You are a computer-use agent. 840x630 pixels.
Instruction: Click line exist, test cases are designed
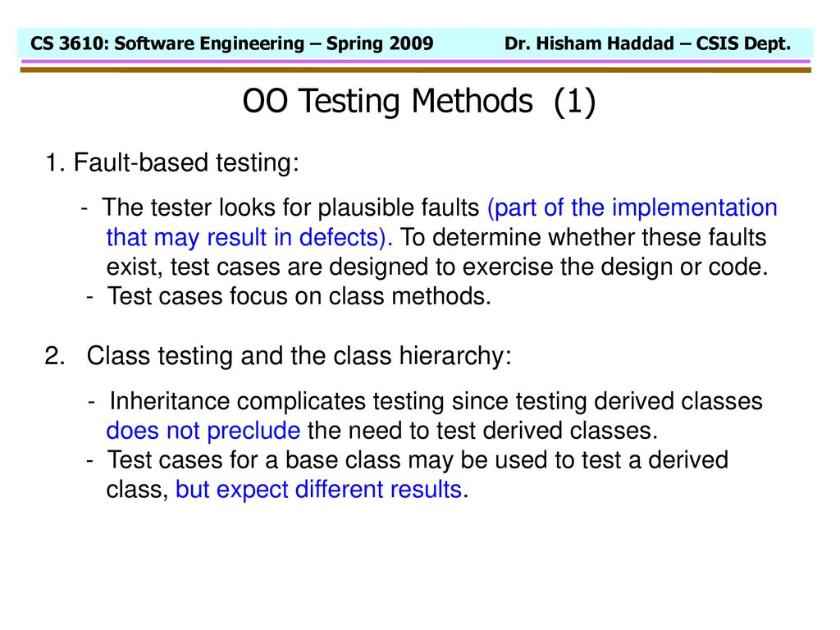click(x=437, y=267)
